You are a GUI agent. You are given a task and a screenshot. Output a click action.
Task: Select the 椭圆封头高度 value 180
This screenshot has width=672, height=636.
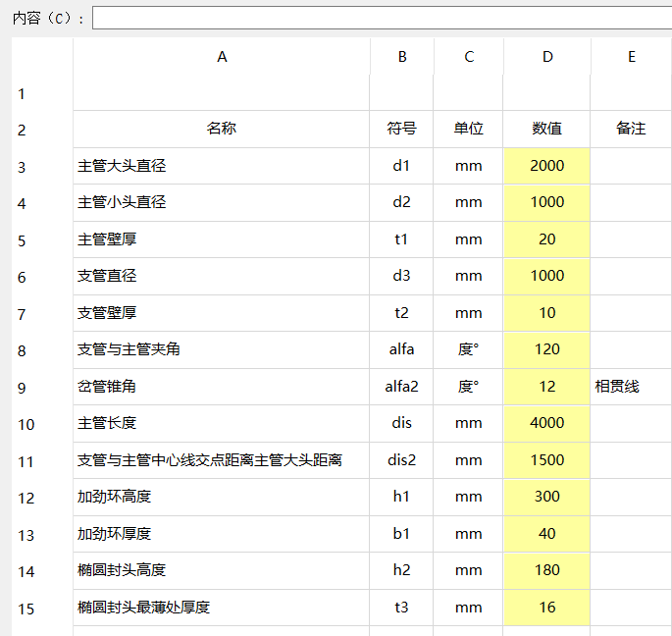(x=546, y=570)
